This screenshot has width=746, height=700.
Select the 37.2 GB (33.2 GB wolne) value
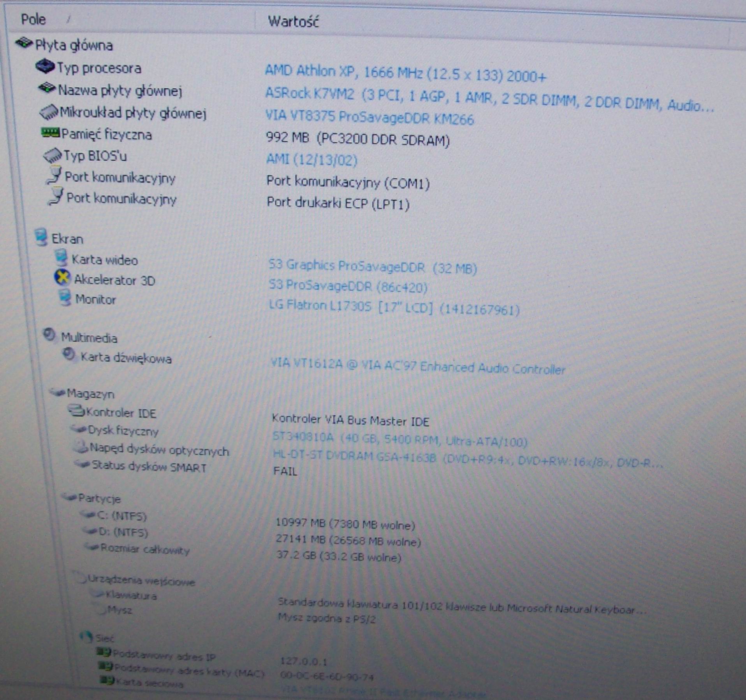339,556
